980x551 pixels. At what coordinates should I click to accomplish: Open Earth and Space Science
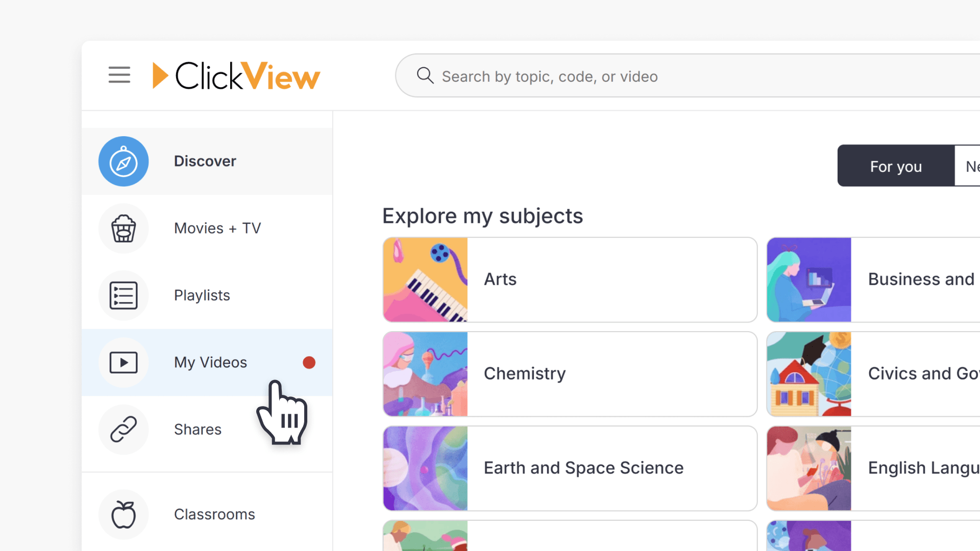[569, 468]
